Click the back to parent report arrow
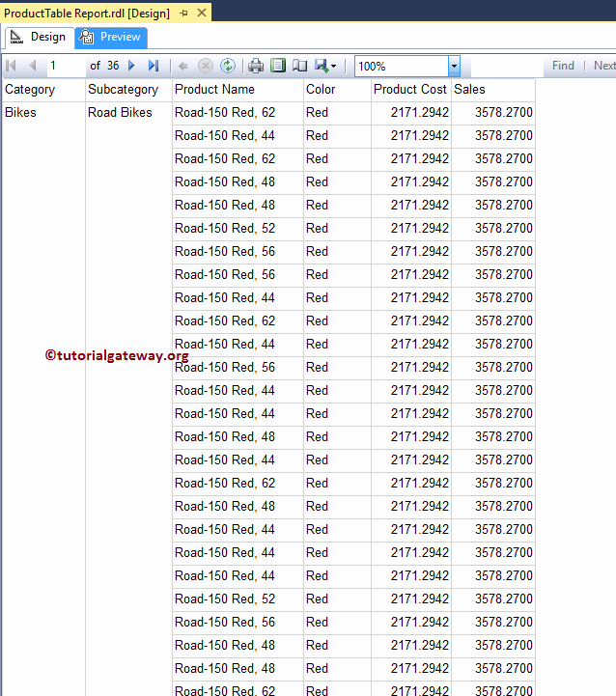 pos(182,67)
